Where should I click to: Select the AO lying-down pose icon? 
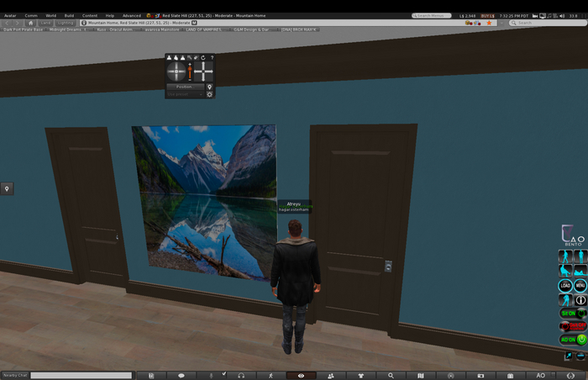click(580, 271)
